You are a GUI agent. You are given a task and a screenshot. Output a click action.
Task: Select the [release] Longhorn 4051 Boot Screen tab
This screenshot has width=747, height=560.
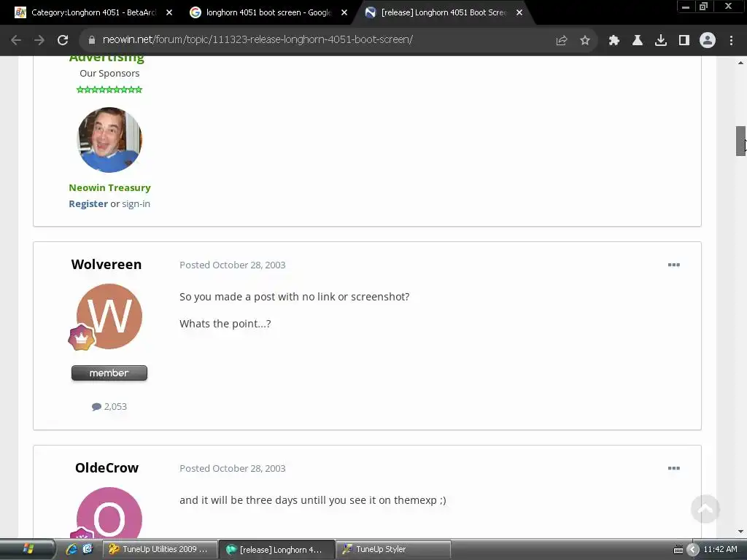click(x=443, y=13)
